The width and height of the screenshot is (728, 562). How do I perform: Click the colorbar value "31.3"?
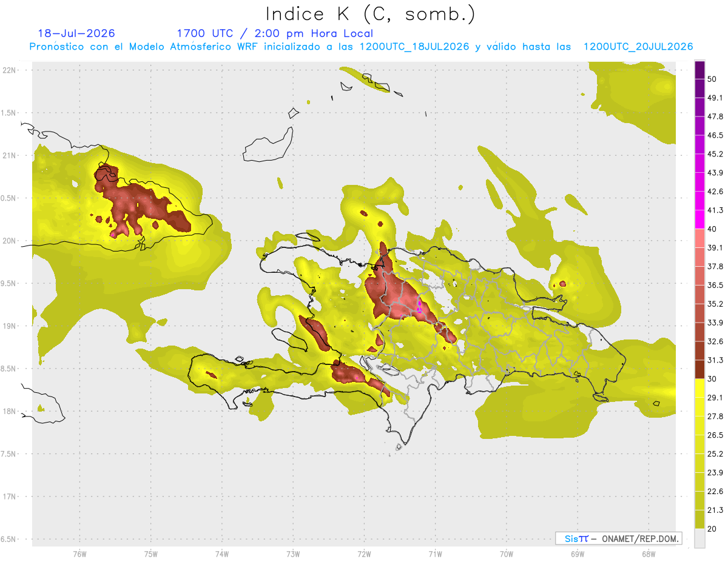pos(715,360)
